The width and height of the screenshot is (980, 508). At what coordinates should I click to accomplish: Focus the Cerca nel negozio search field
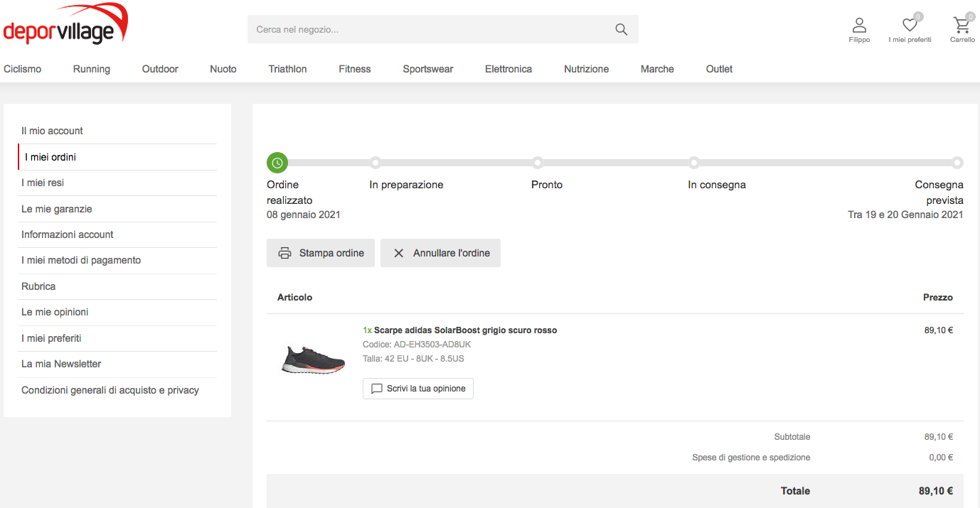click(442, 29)
